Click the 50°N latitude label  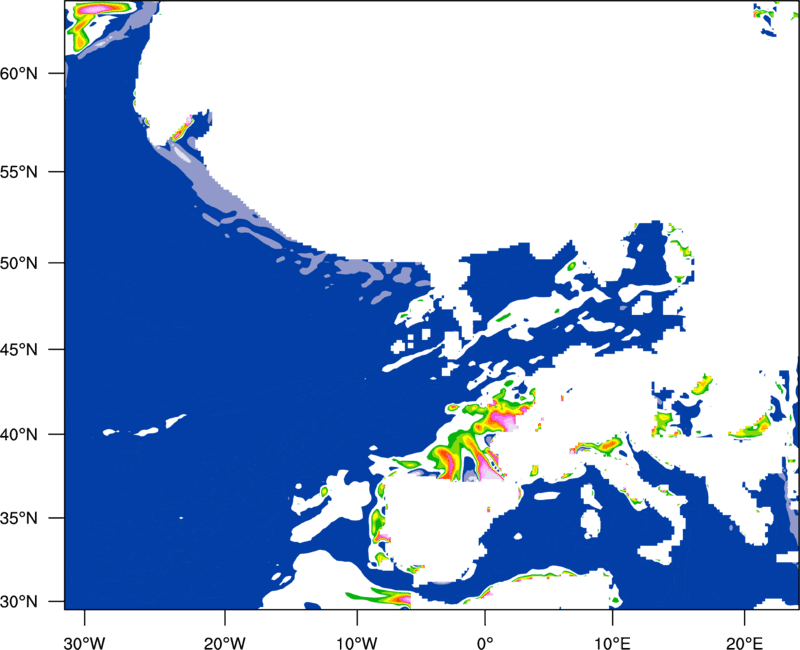pyautogui.click(x=19, y=263)
